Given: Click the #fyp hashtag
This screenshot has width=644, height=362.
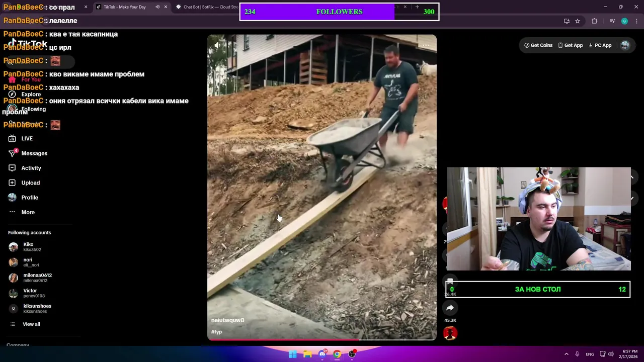Looking at the screenshot, I should point(216,332).
